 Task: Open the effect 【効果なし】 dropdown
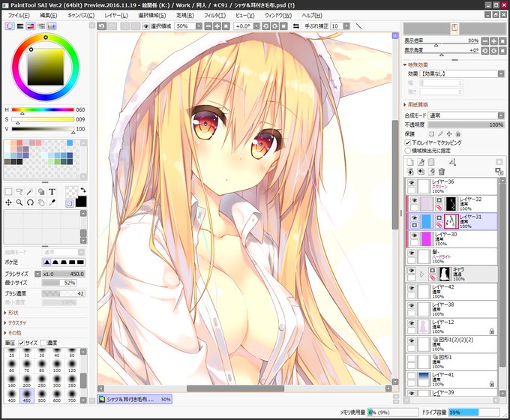[501, 73]
